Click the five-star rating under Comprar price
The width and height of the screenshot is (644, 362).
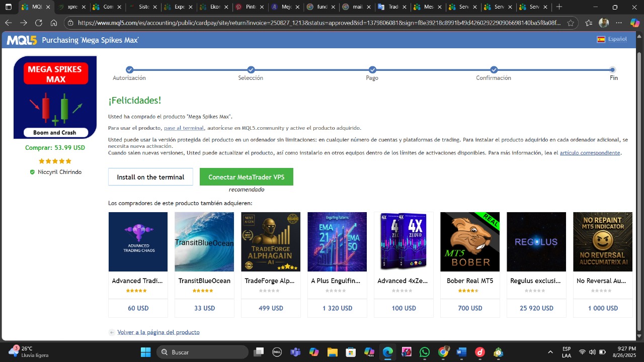(55, 161)
